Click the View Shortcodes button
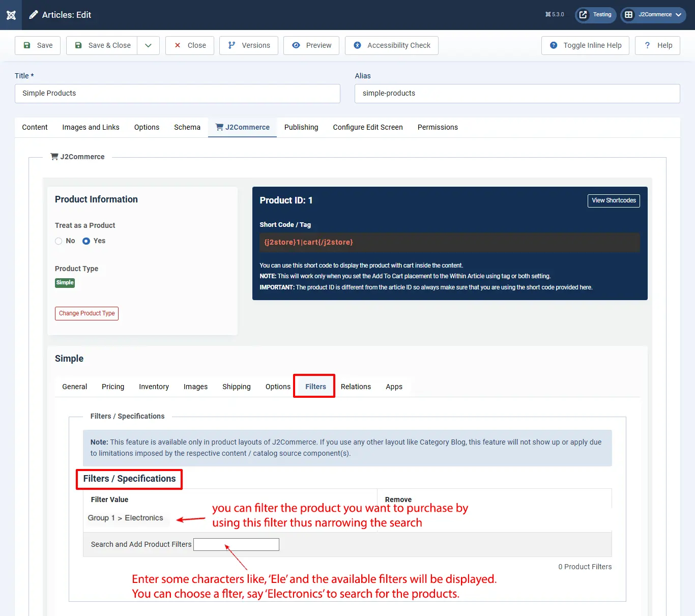Image resolution: width=695 pixels, height=616 pixels. pos(614,200)
